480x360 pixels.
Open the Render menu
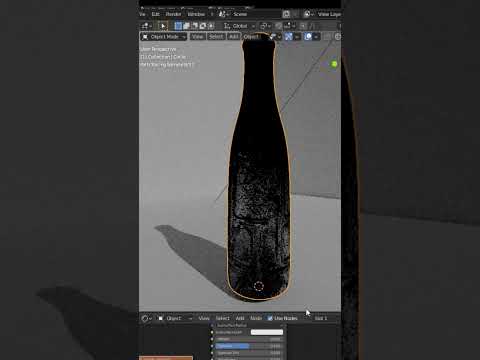tap(173, 14)
